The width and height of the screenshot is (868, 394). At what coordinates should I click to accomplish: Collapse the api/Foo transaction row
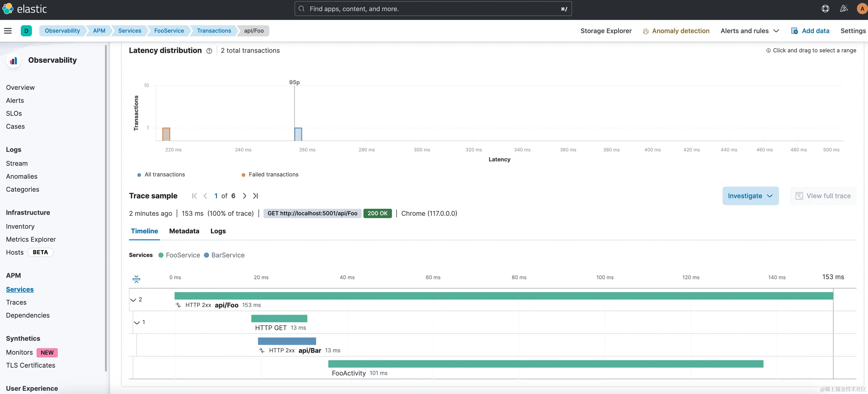(133, 300)
